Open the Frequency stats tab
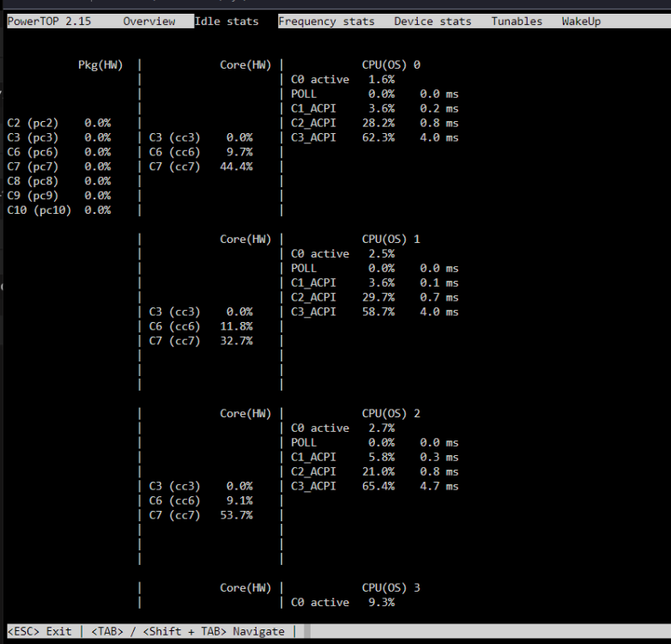The image size is (671, 644). (326, 21)
